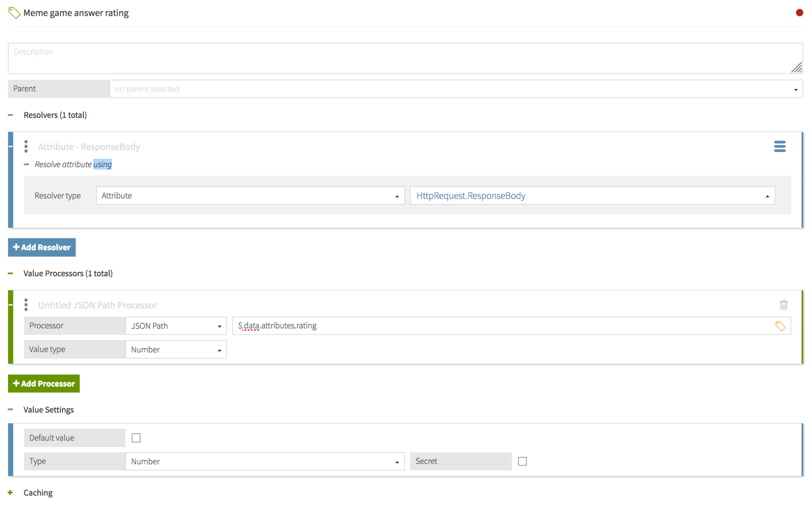Viewport: 812px width, 508px height.
Task: Click the delete trash icon on processor
Action: coord(783,304)
